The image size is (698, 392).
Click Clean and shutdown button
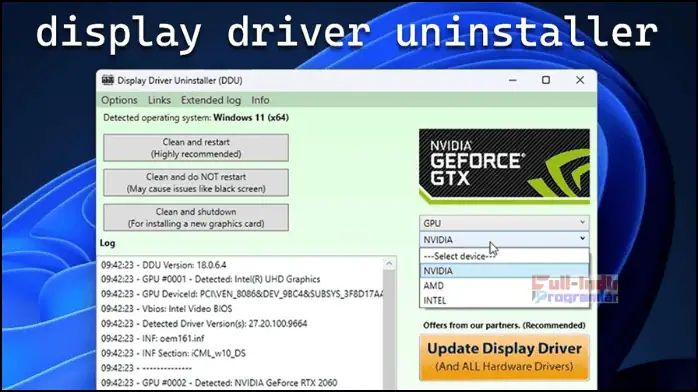coord(196,217)
